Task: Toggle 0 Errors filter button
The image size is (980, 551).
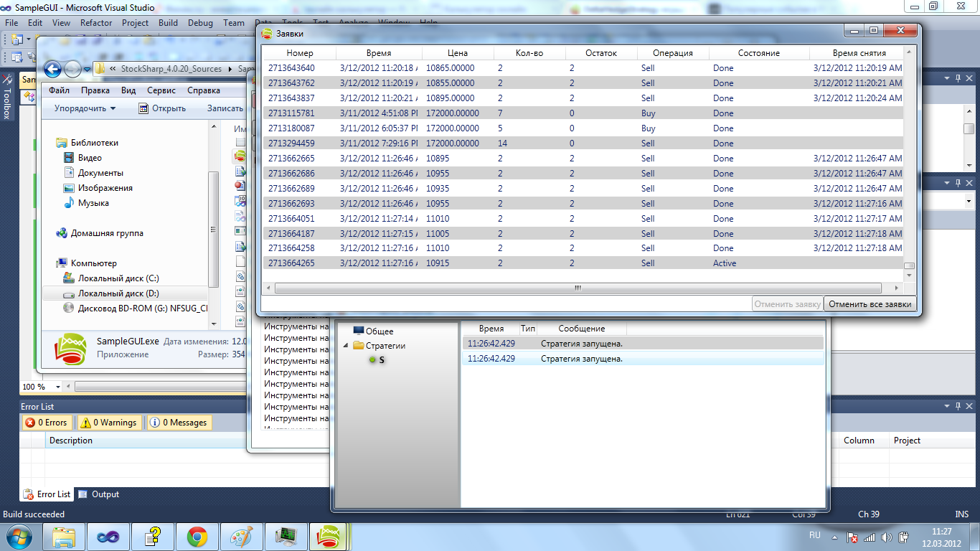Action: coord(47,423)
